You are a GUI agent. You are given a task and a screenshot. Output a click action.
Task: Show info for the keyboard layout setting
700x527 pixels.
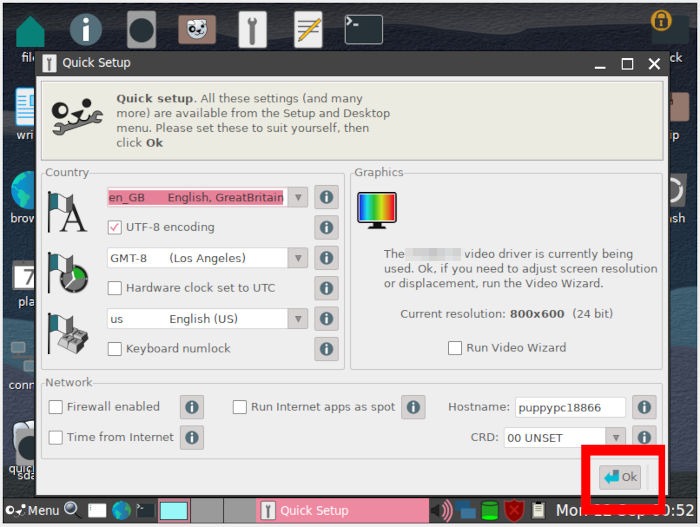pyautogui.click(x=326, y=318)
